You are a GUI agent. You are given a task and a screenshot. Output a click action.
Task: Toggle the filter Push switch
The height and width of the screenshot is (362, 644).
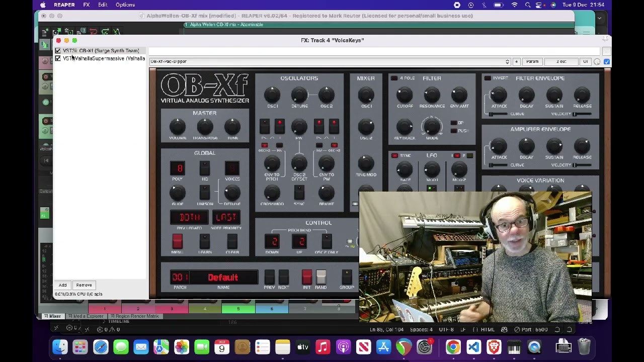pos(453,131)
